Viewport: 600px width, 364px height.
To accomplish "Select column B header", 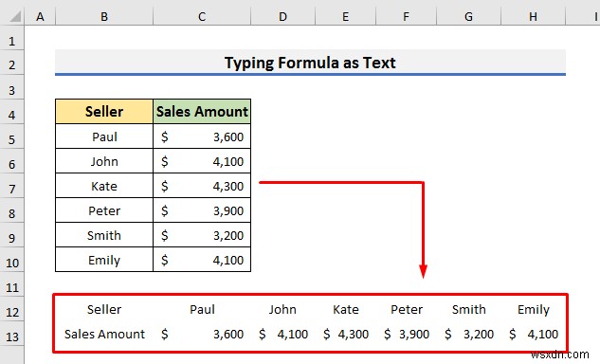I will coord(104,16).
